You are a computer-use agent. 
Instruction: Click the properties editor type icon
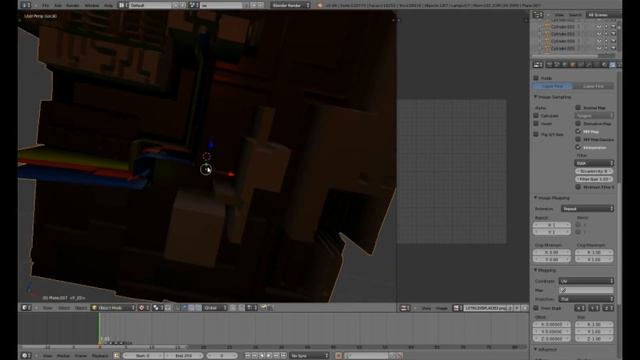538,64
